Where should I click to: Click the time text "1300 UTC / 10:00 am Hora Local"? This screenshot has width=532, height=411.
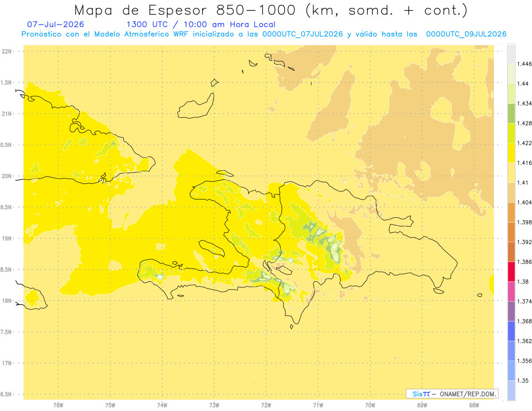(201, 24)
